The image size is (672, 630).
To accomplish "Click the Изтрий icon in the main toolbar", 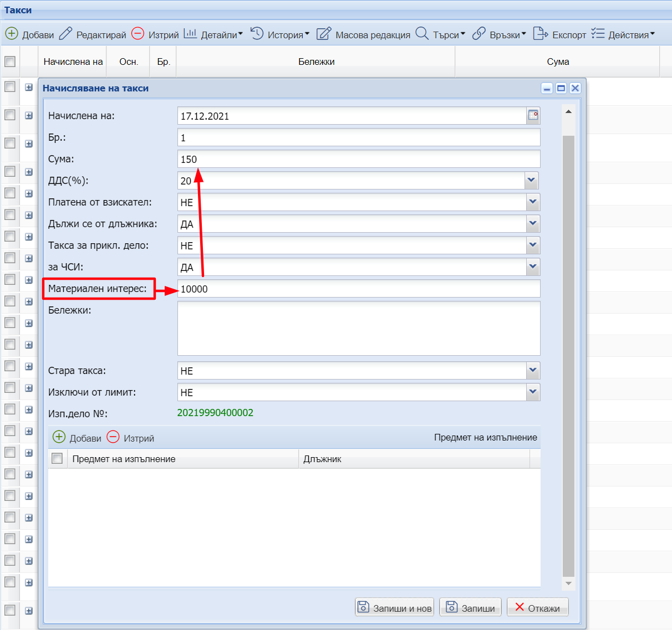I will 138,34.
